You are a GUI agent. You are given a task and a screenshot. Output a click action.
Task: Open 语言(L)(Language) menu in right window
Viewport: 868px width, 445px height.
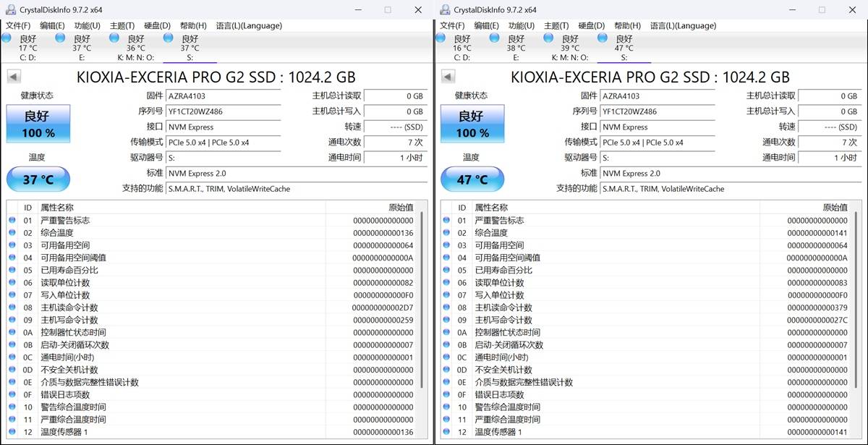[683, 25]
